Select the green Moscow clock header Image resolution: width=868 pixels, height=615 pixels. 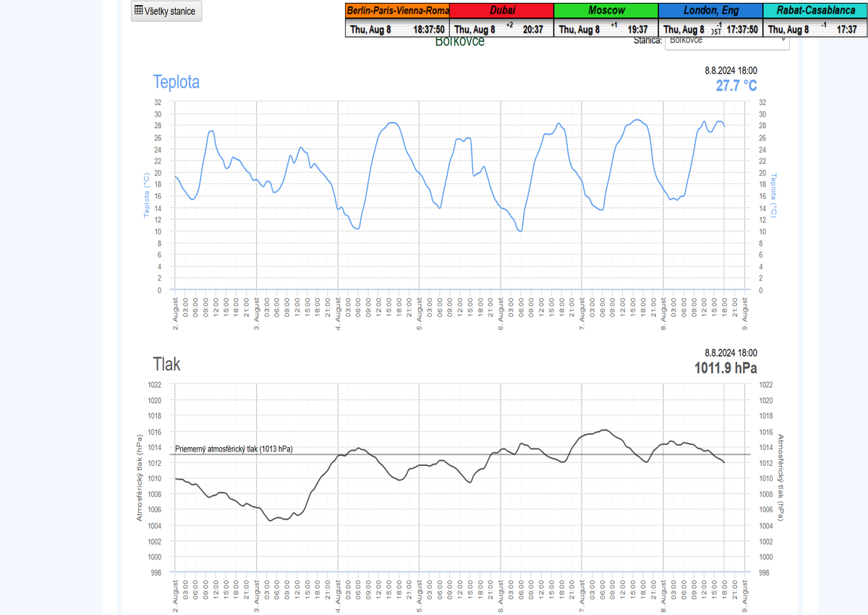pyautogui.click(x=605, y=11)
